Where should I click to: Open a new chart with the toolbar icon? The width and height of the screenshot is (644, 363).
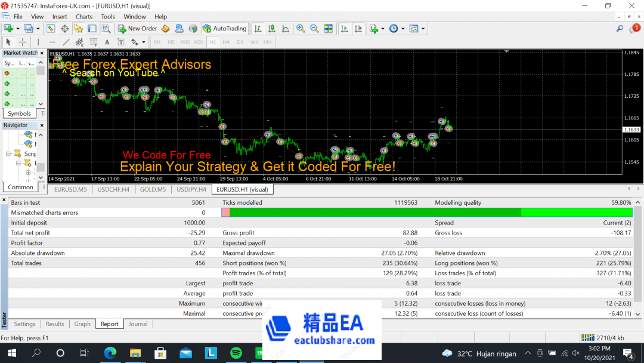pyautogui.click(x=8, y=29)
